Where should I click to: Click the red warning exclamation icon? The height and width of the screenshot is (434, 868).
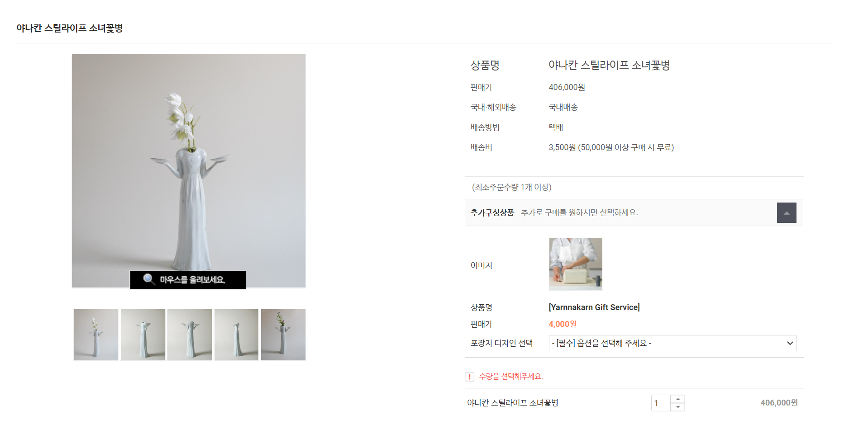[x=469, y=377]
